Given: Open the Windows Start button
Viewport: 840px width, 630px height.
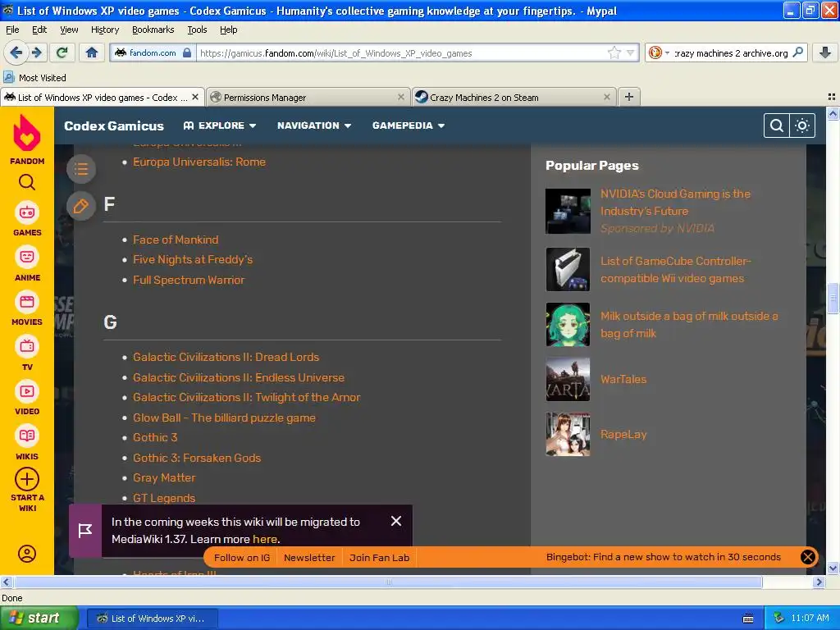Looking at the screenshot, I should 39,618.
